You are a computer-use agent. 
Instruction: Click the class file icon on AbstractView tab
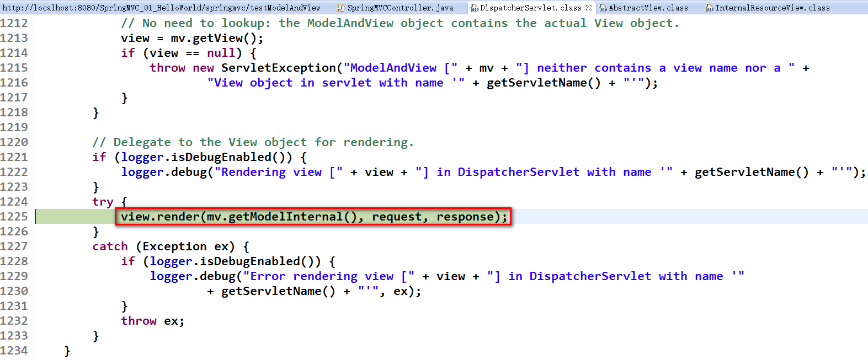[x=603, y=8]
